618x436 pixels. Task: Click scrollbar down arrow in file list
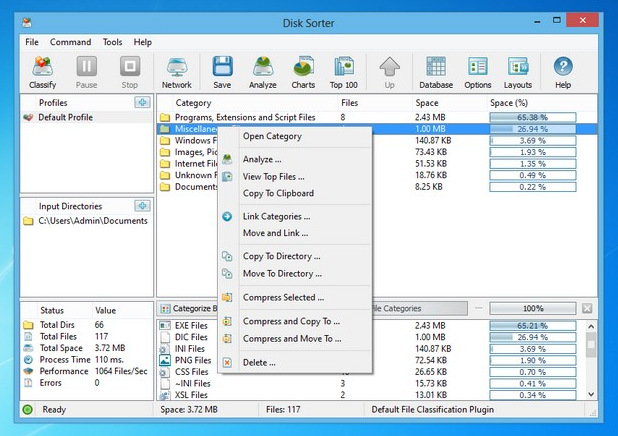point(591,394)
